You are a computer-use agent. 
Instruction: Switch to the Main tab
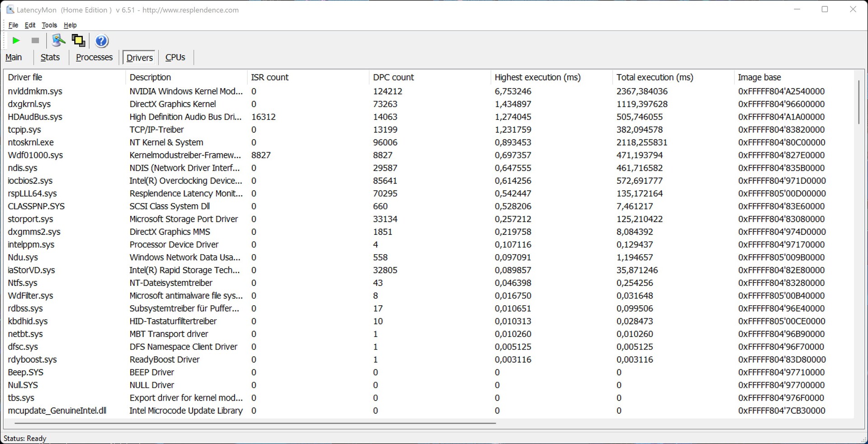click(14, 57)
